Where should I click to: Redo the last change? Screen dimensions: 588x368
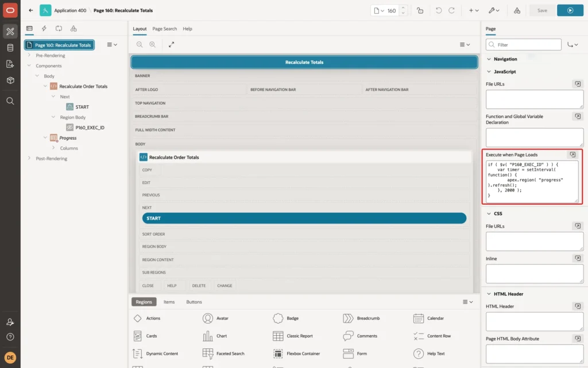coord(451,10)
